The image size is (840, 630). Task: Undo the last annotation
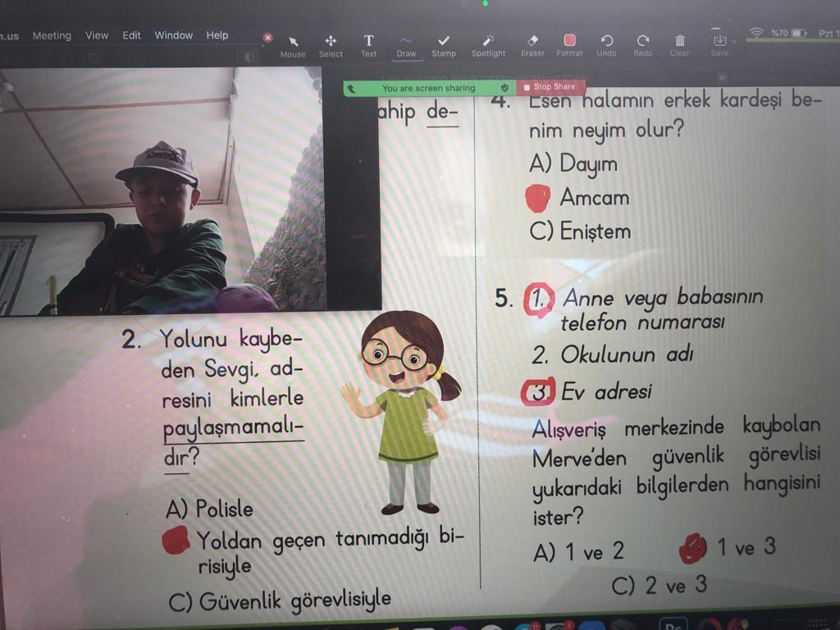tap(606, 44)
